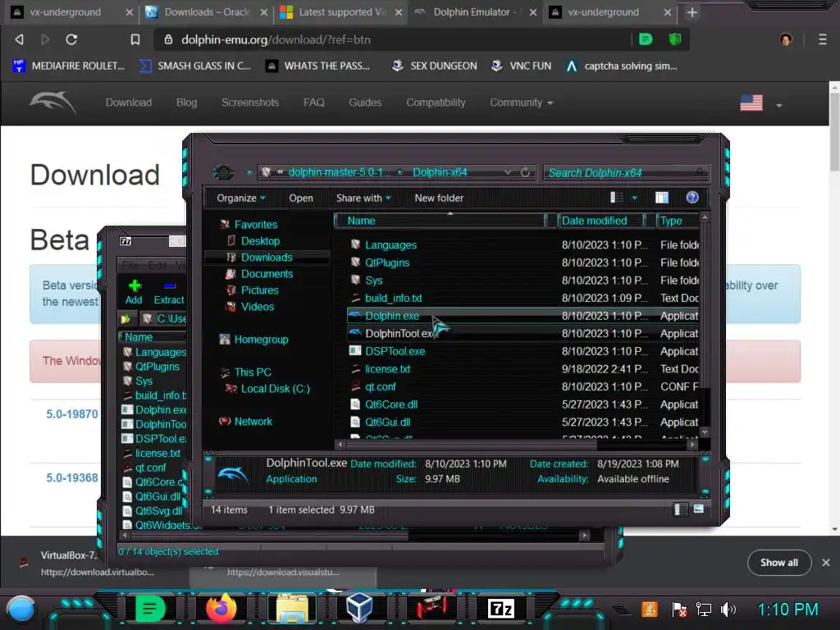This screenshot has width=840, height=630.
Task: Click the US flag language icon
Action: click(x=751, y=103)
